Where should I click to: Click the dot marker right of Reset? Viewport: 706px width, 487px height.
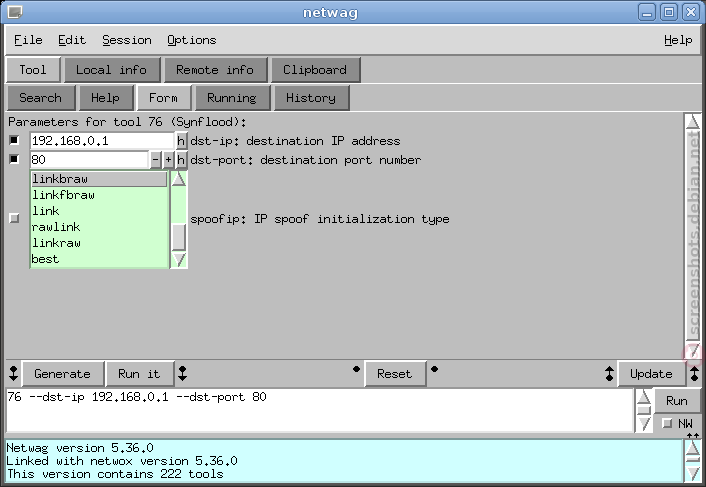(x=434, y=369)
